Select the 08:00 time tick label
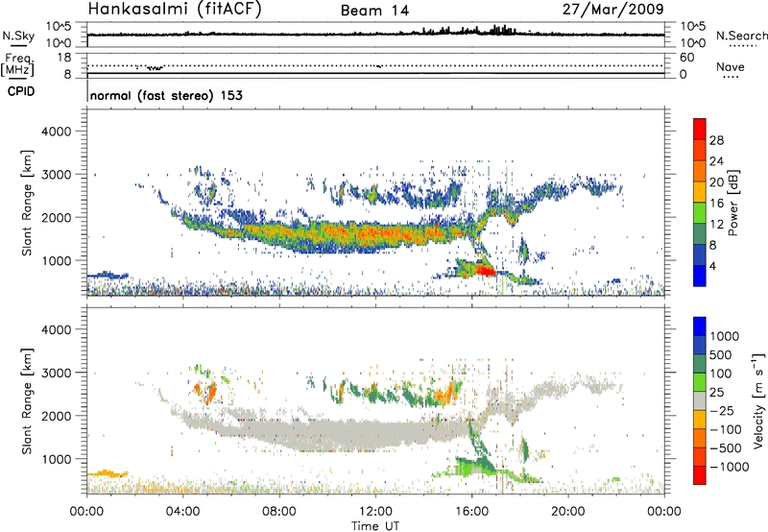 (279, 512)
